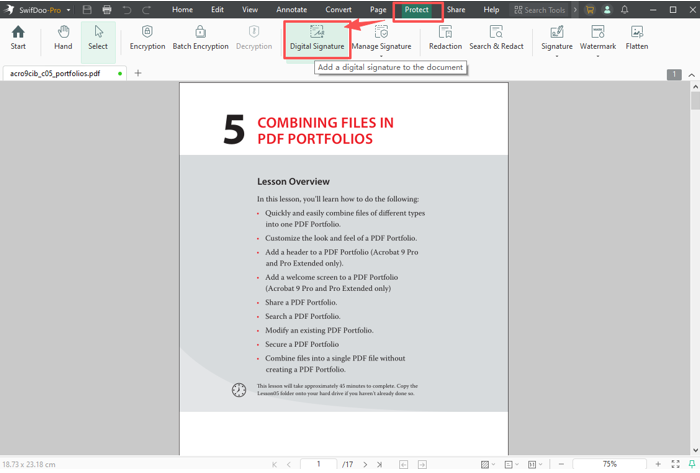Open the Page tab
This screenshot has height=473, width=700.
[x=378, y=9]
